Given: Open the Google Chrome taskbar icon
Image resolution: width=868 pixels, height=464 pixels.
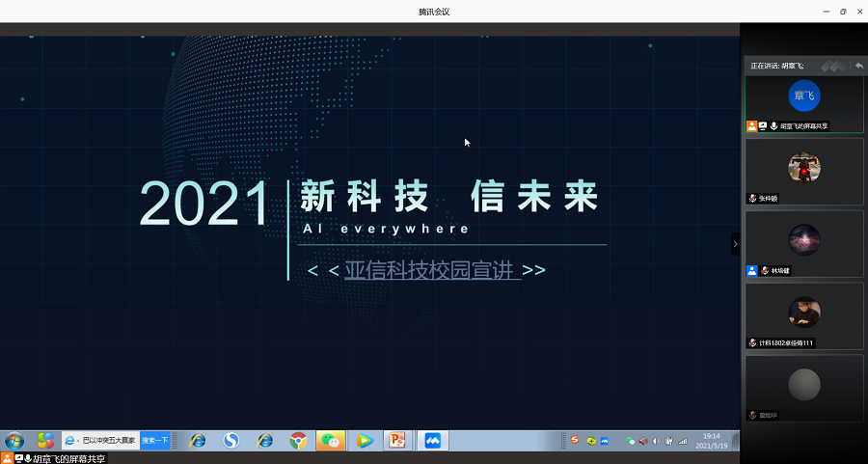Looking at the screenshot, I should click(298, 440).
